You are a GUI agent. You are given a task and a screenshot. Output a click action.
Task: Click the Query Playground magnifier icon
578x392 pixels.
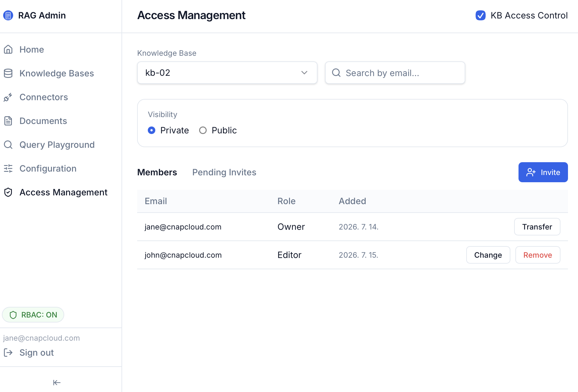point(8,145)
